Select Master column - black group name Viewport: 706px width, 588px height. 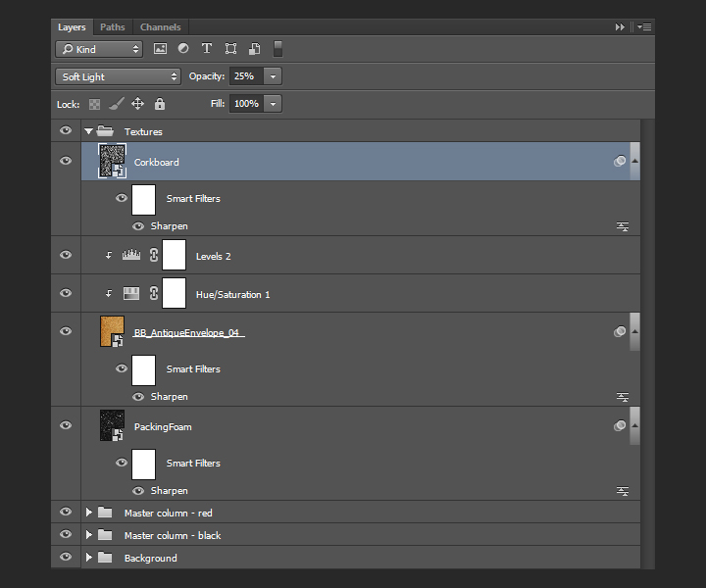click(173, 535)
